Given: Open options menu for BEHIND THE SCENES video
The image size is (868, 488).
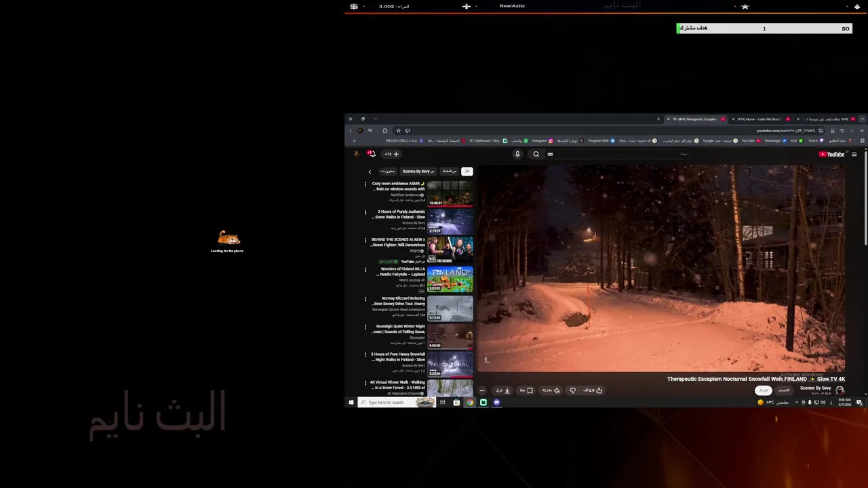Looking at the screenshot, I should click(x=366, y=241).
